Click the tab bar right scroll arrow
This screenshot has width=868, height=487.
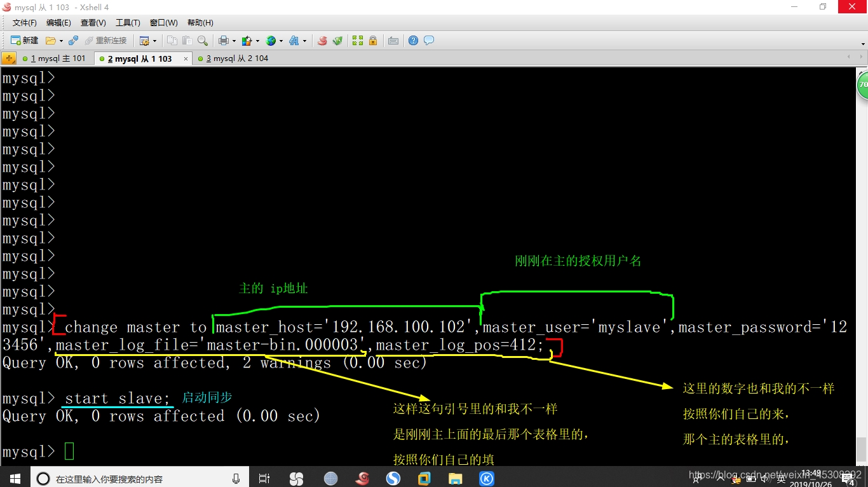[862, 58]
